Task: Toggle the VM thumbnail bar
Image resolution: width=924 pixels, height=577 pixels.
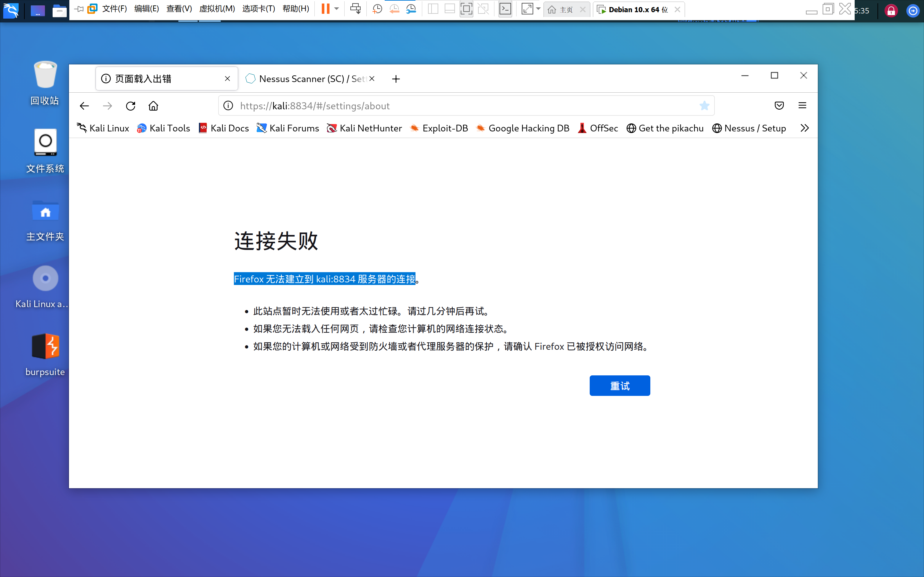Action: pos(449,8)
